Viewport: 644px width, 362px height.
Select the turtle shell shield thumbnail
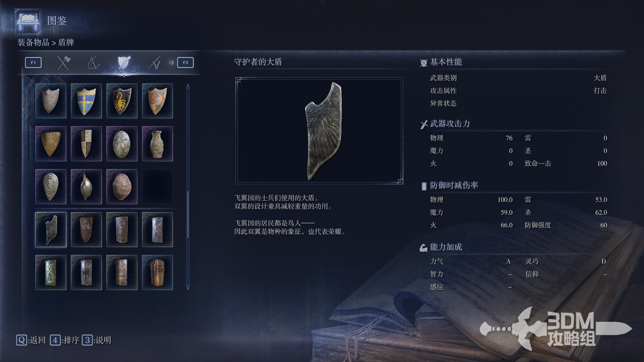point(122,187)
